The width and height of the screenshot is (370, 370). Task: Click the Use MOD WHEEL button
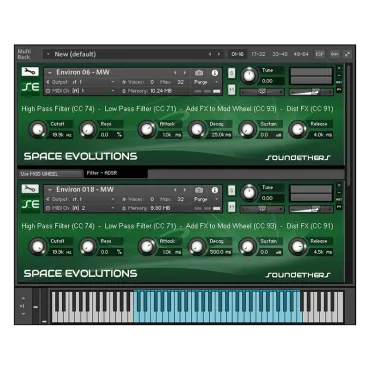pyautogui.click(x=50, y=174)
